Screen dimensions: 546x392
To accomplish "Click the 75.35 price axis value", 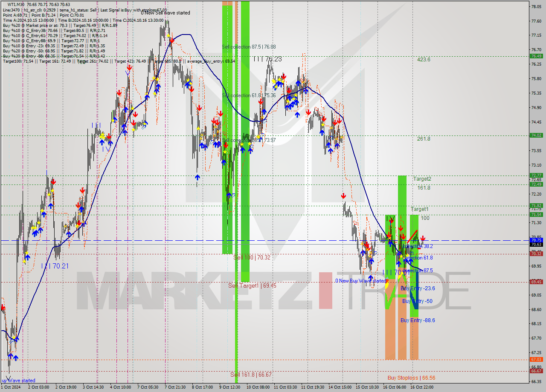I will 536,93.
